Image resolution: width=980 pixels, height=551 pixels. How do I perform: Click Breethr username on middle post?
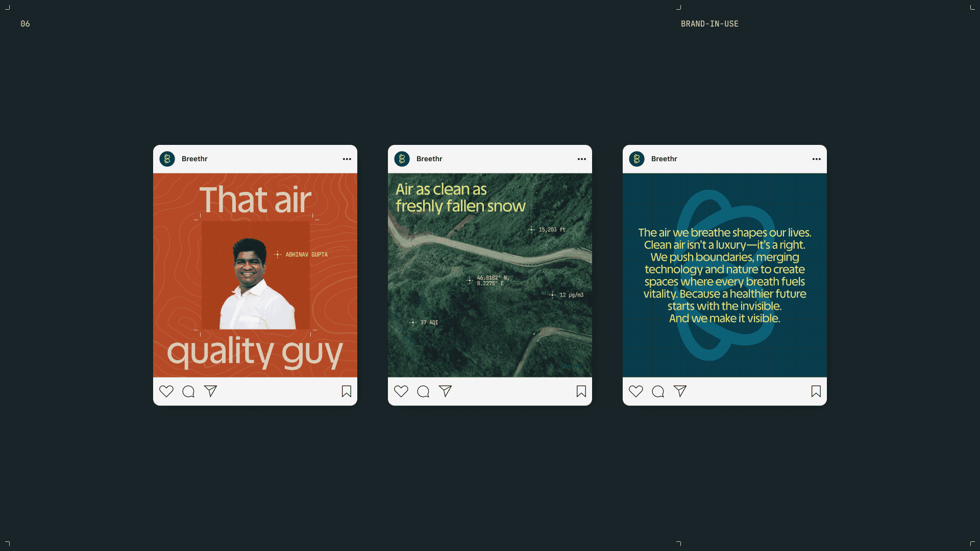tap(429, 159)
